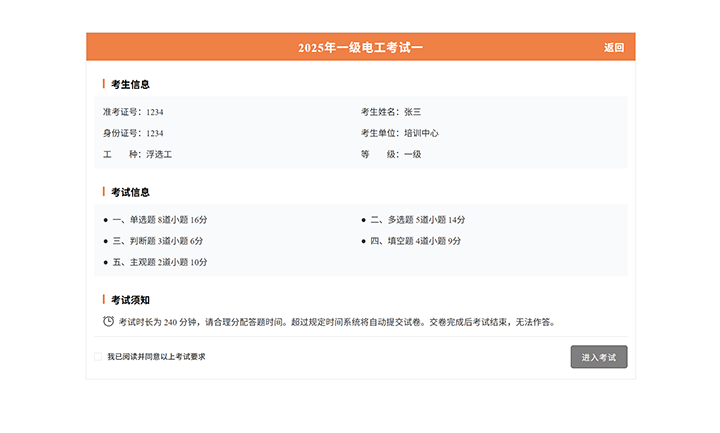Click the 准考证号 1234 field
The width and height of the screenshot is (720, 433).
point(133,112)
